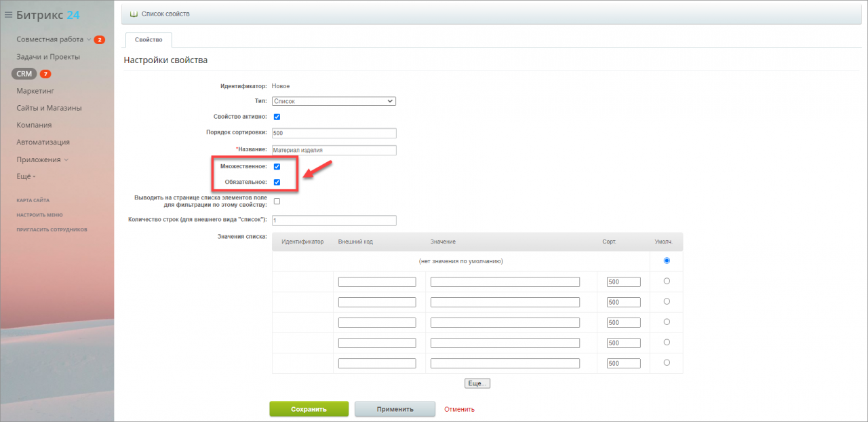
Task: Expand the Приложения sidebar section
Action: 43,159
